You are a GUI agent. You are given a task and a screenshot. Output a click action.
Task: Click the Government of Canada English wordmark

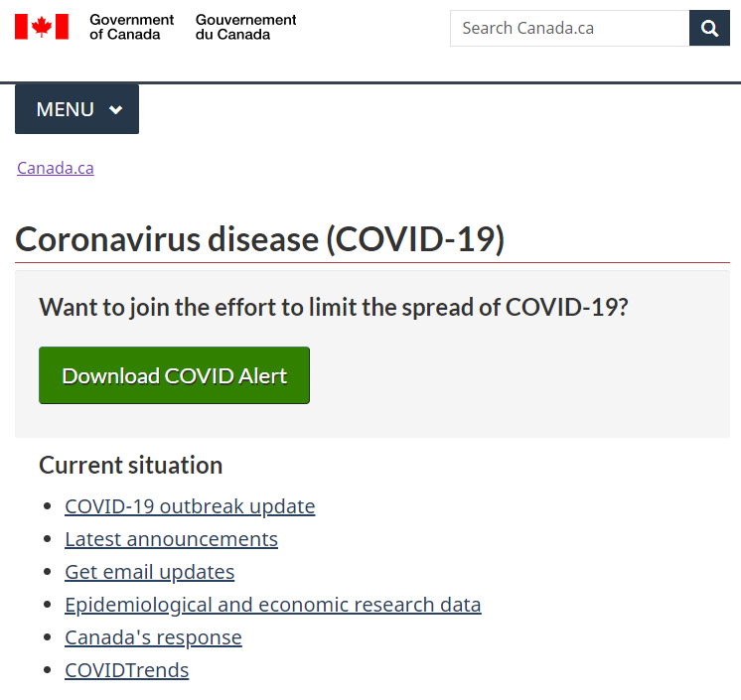tap(131, 27)
